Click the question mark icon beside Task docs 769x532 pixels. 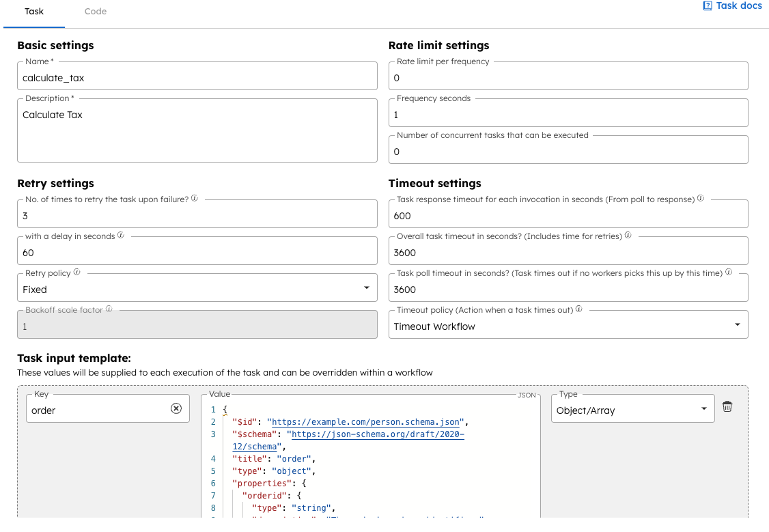tap(706, 5)
